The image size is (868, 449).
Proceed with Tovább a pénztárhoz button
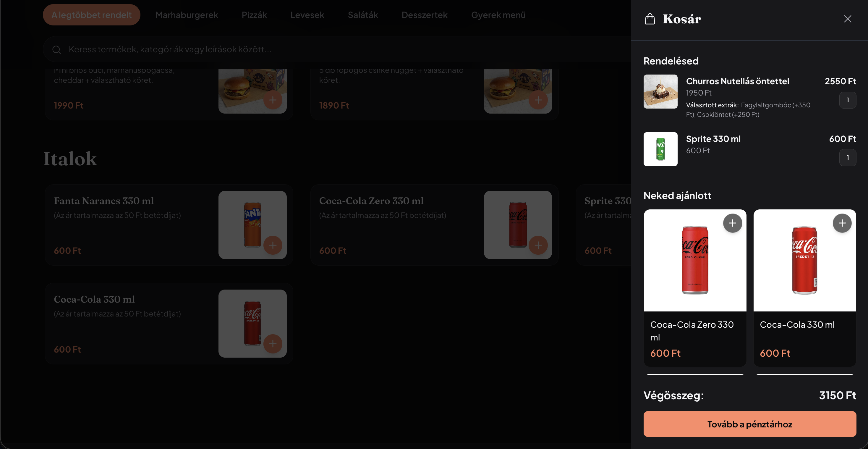[750, 424]
